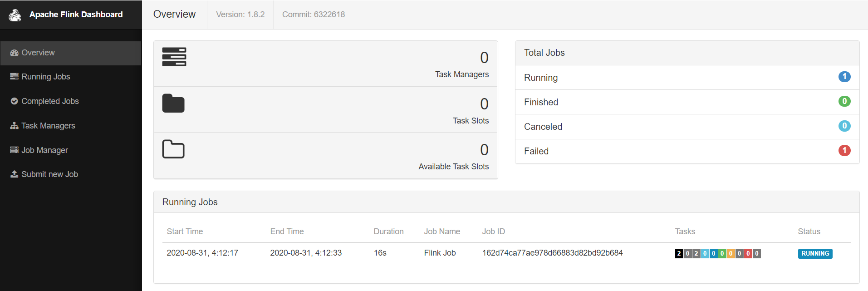
Task: Open the Flink Job name link
Action: (x=440, y=253)
